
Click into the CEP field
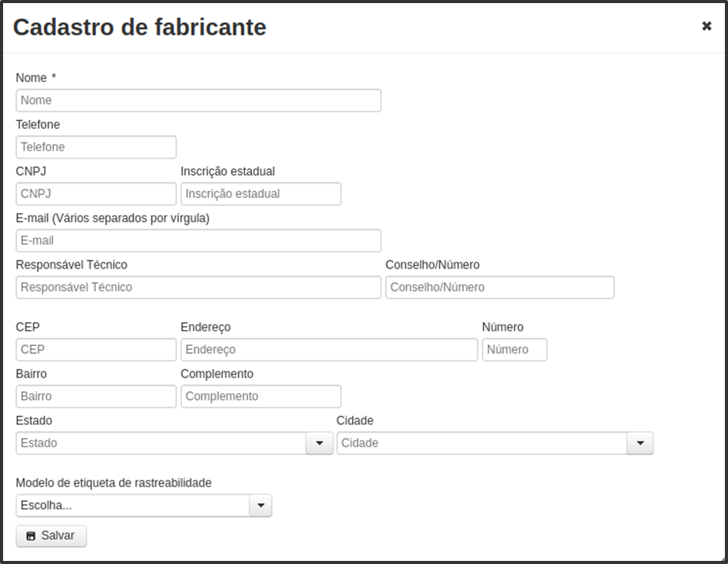tap(96, 350)
